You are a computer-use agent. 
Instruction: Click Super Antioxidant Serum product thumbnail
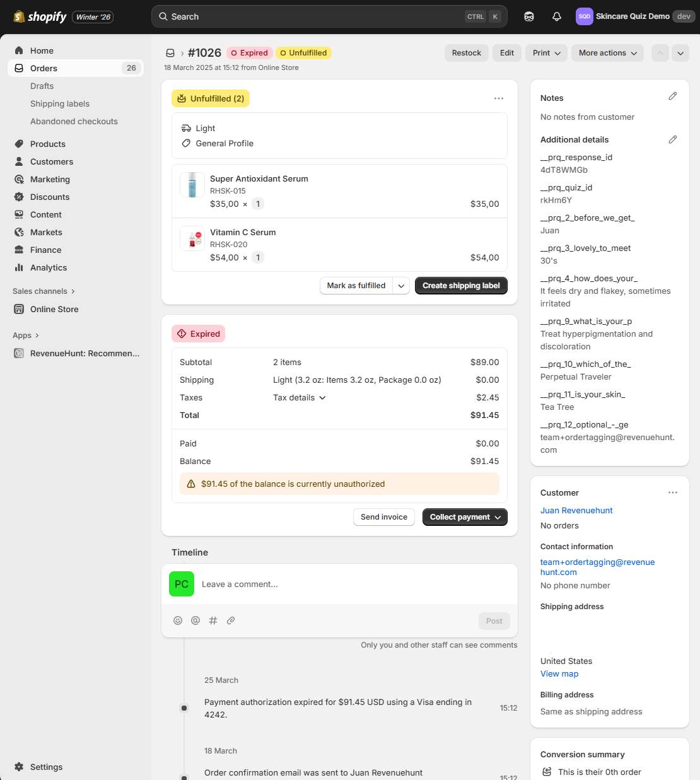pyautogui.click(x=192, y=185)
